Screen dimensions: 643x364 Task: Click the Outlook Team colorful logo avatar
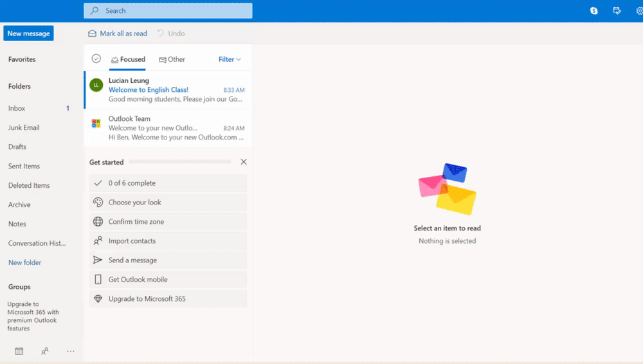[x=96, y=123]
